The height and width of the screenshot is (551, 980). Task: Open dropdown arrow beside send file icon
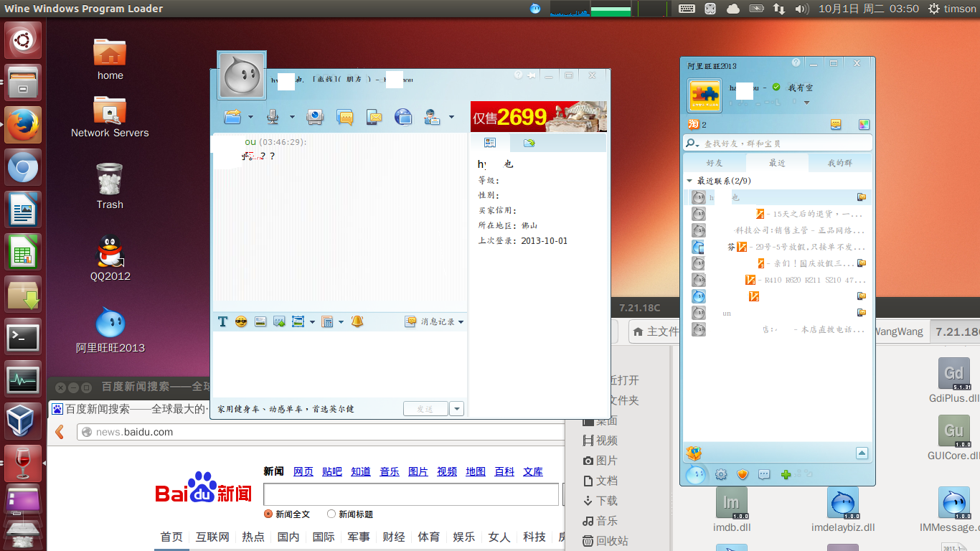click(x=250, y=117)
